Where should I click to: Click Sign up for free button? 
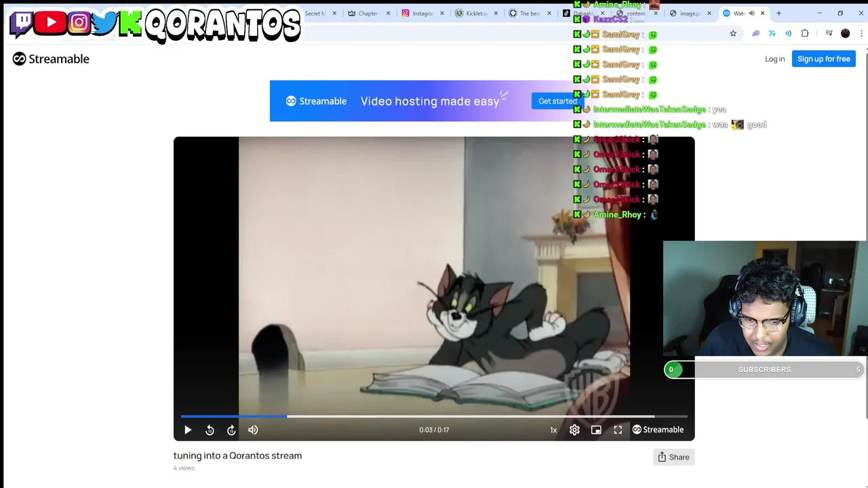pyautogui.click(x=823, y=59)
